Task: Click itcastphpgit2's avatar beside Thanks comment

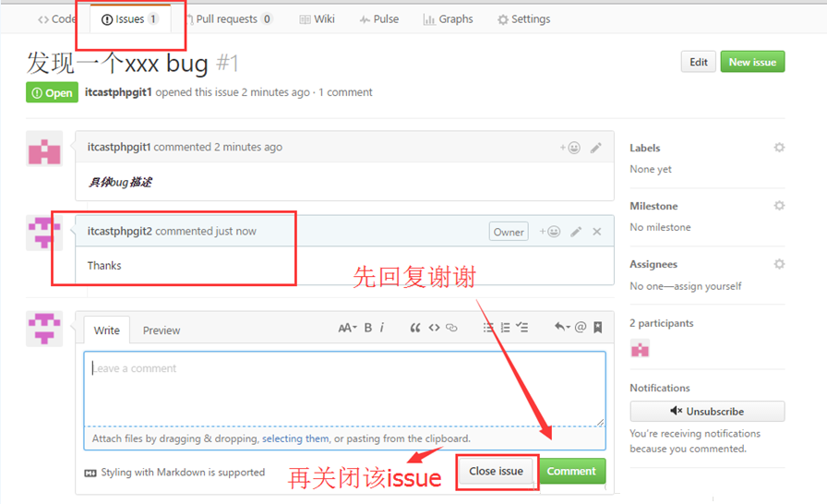Action: (44, 233)
